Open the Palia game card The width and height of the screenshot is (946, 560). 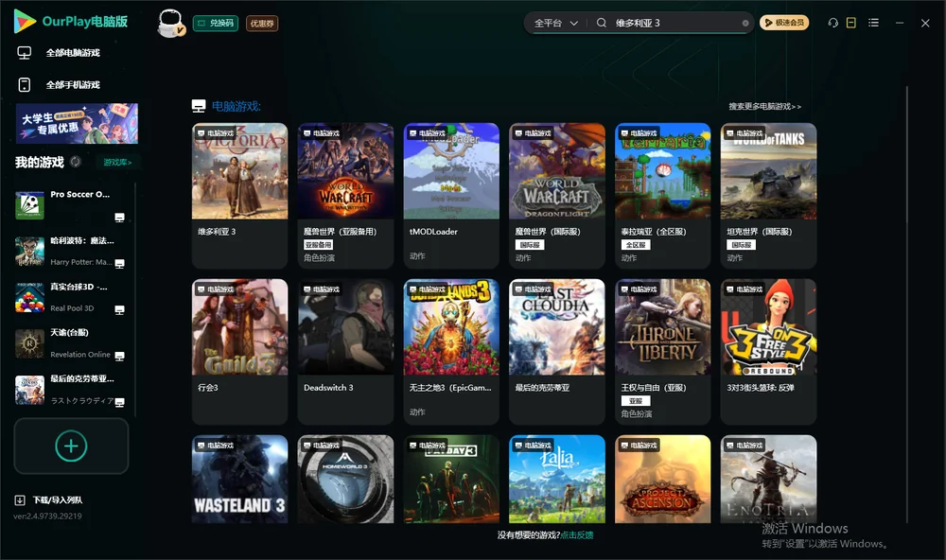[557, 480]
